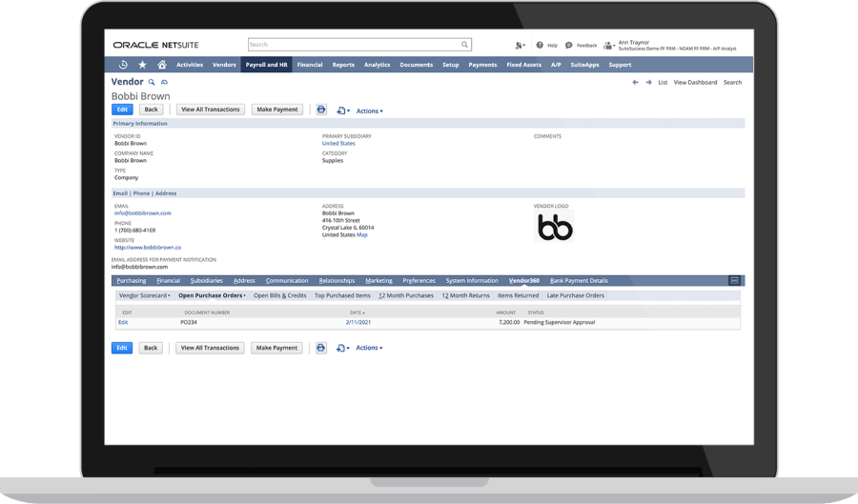
Task: Open the info@bobbibrown.com email link
Action: point(143,213)
